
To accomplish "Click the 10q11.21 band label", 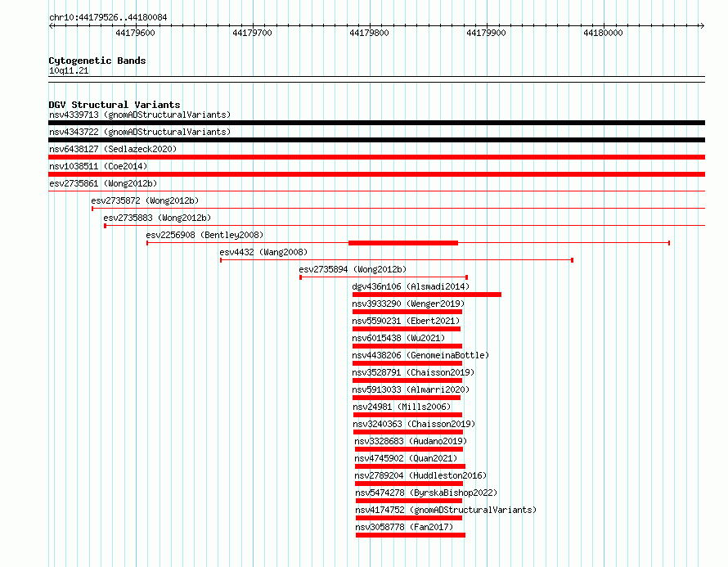I will point(69,70).
